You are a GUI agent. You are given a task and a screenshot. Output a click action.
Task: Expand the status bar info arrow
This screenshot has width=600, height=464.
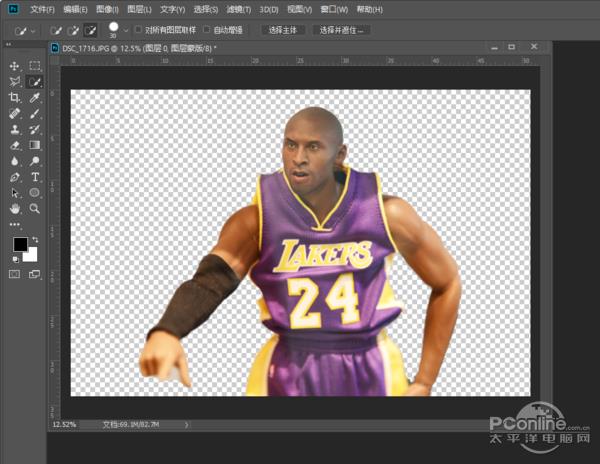click(x=186, y=425)
